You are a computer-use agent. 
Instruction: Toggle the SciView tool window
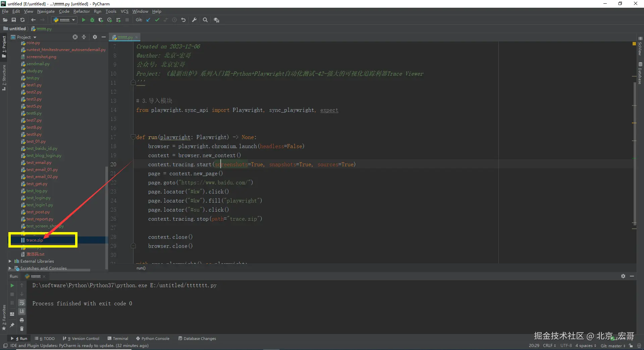click(640, 46)
